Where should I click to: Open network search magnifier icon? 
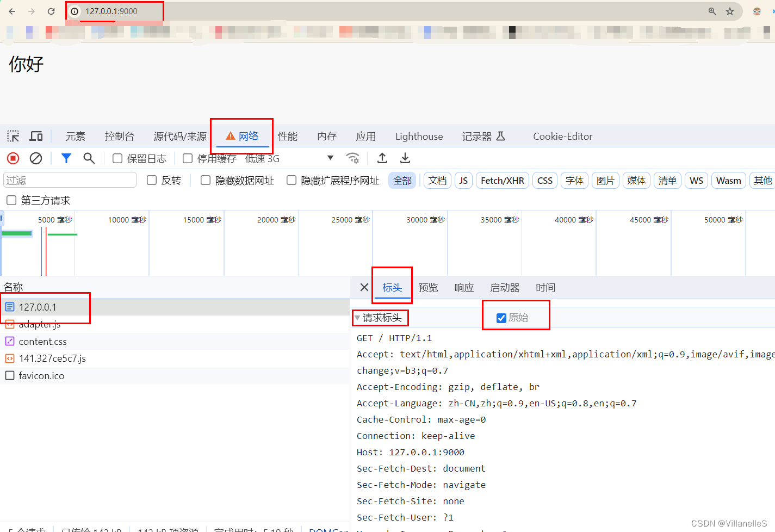point(89,158)
